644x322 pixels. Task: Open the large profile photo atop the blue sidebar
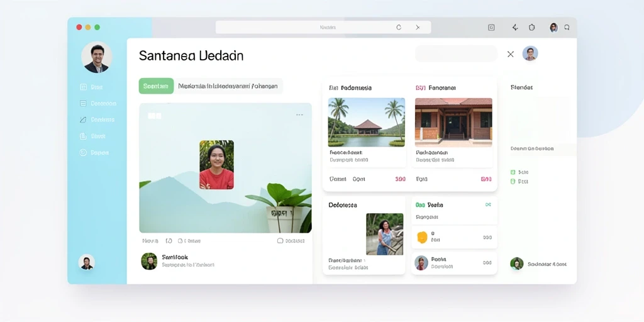click(x=96, y=57)
